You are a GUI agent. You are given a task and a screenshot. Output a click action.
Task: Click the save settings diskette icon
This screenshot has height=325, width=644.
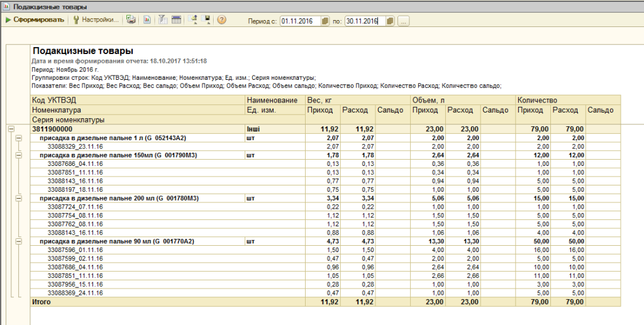coord(206,20)
